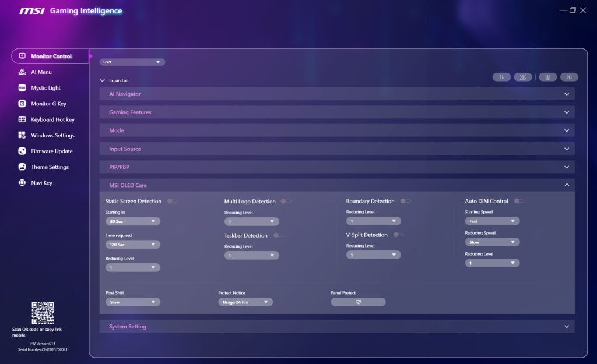Turn on Multi Logo Detection switch
This screenshot has height=364, width=597.
(286, 201)
